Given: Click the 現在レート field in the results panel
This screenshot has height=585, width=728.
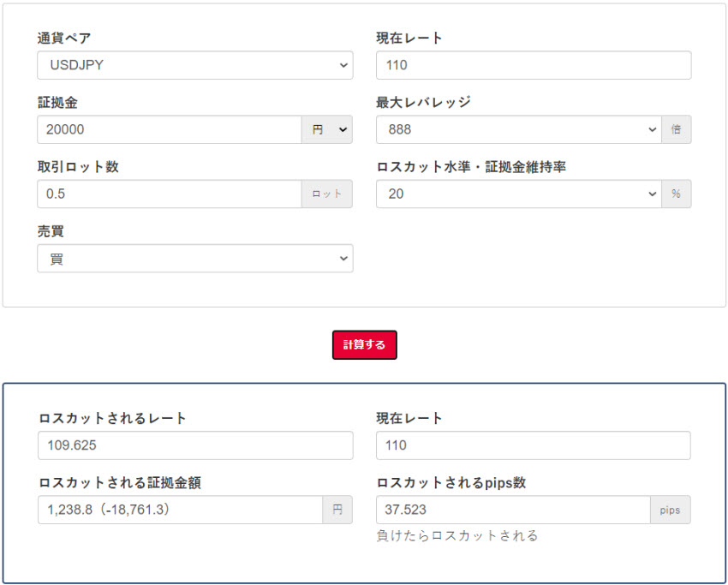Looking at the screenshot, I should coord(533,445).
